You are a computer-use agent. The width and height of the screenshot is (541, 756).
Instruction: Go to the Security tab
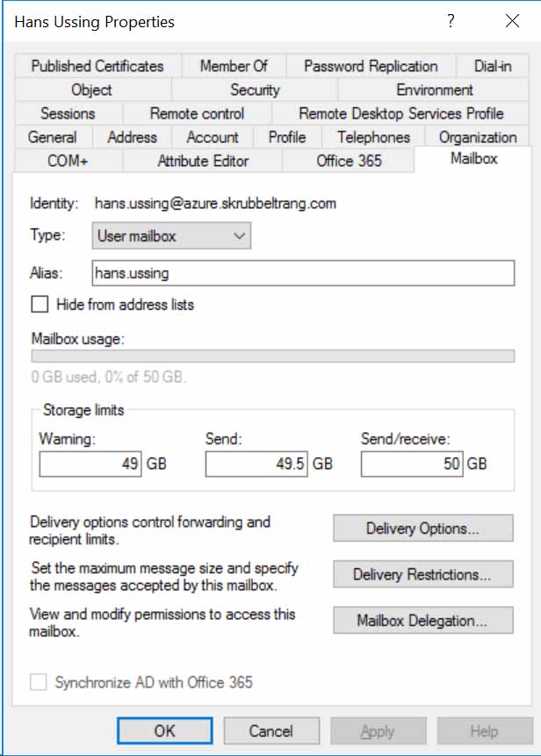coord(255,90)
